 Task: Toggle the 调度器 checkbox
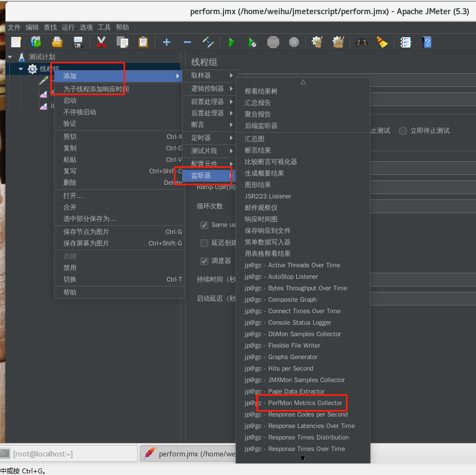tap(204, 261)
